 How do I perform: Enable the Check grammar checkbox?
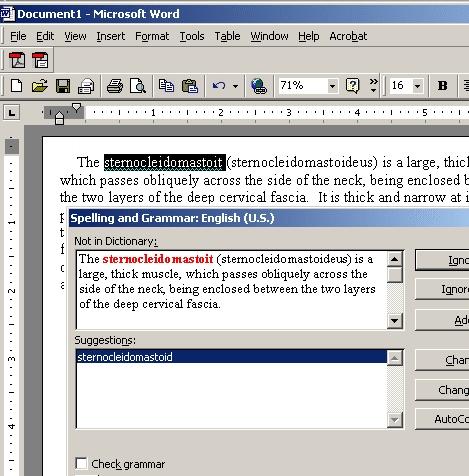coord(81,463)
